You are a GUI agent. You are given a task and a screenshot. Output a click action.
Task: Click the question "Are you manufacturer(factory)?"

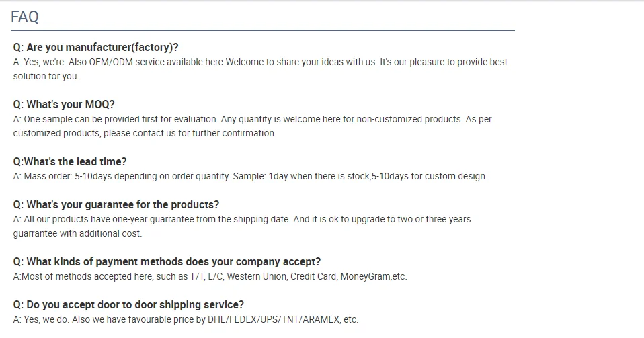(96, 48)
